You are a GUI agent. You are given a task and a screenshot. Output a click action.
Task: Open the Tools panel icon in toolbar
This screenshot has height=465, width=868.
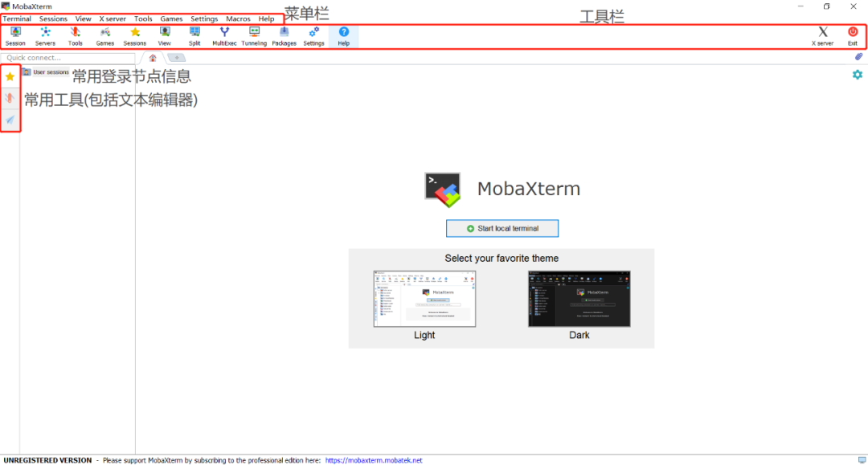[x=75, y=35]
